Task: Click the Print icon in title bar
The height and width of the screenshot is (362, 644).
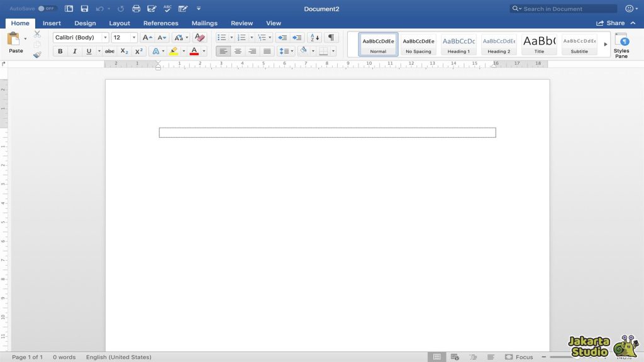Action: [x=136, y=9]
